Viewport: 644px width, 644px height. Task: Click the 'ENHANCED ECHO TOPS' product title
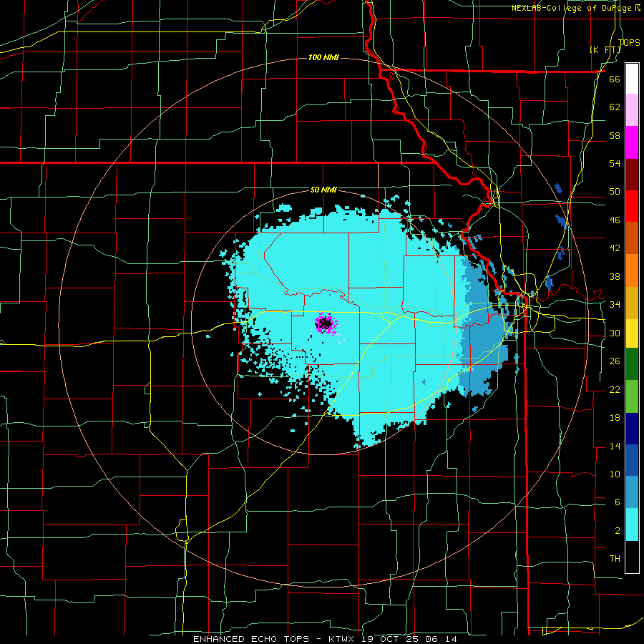(x=251, y=639)
